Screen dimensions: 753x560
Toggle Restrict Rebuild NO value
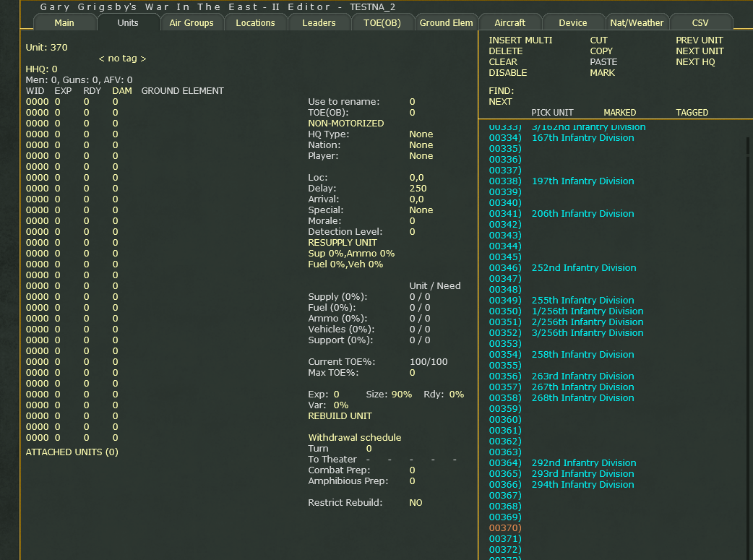click(416, 503)
